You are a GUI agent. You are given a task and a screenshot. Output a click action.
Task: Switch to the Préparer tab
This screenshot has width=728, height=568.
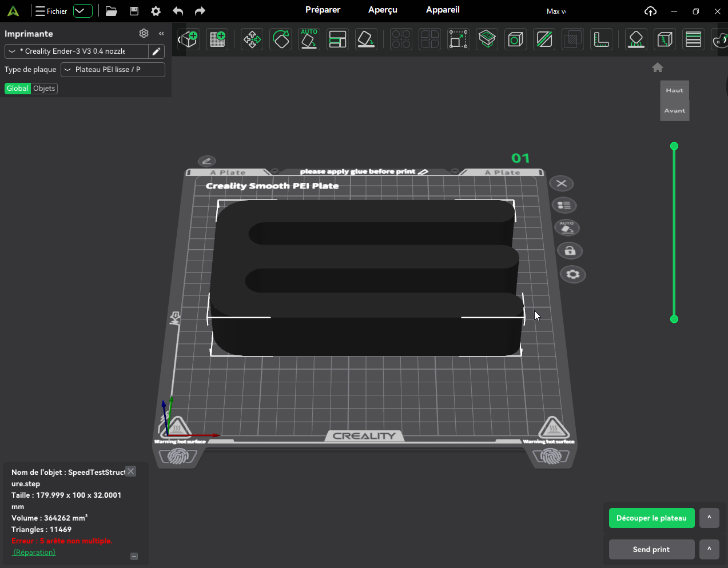(x=323, y=10)
